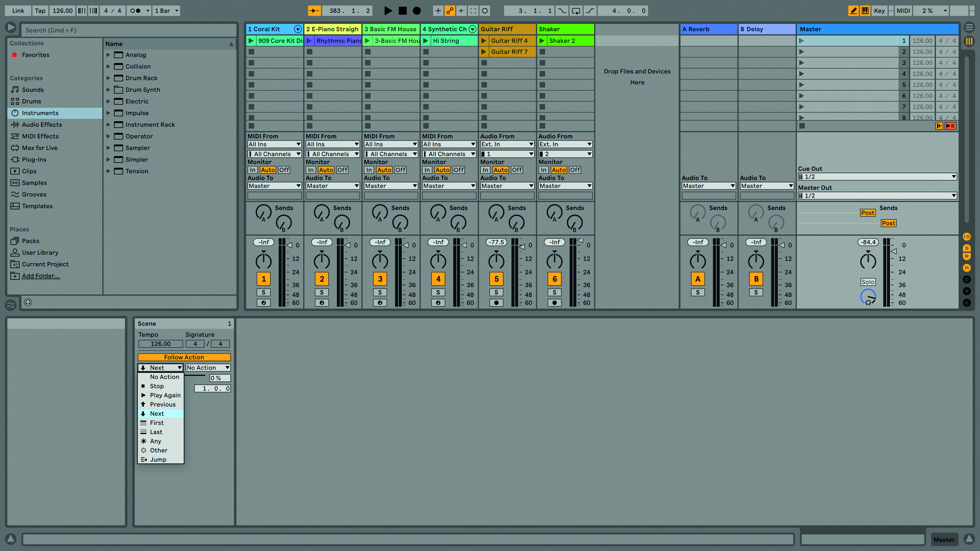This screenshot has height=551, width=980.
Task: Click Back to Arrangement button
Action: (x=950, y=126)
